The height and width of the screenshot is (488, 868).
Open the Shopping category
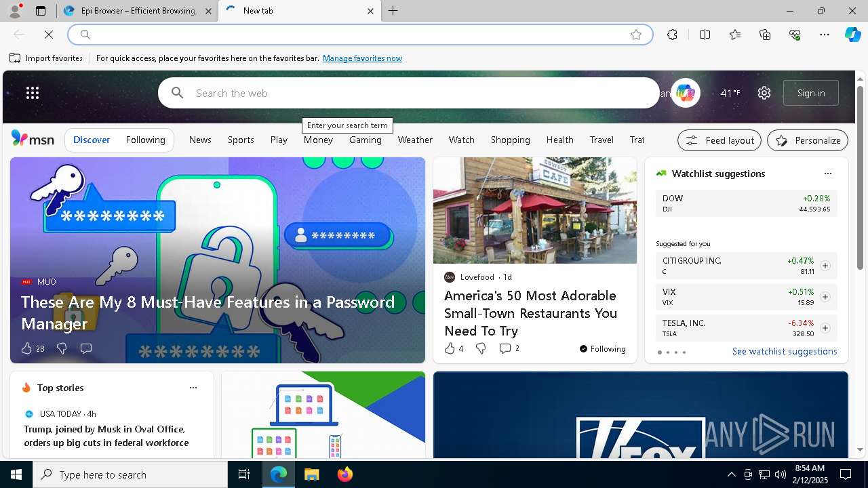click(x=510, y=140)
